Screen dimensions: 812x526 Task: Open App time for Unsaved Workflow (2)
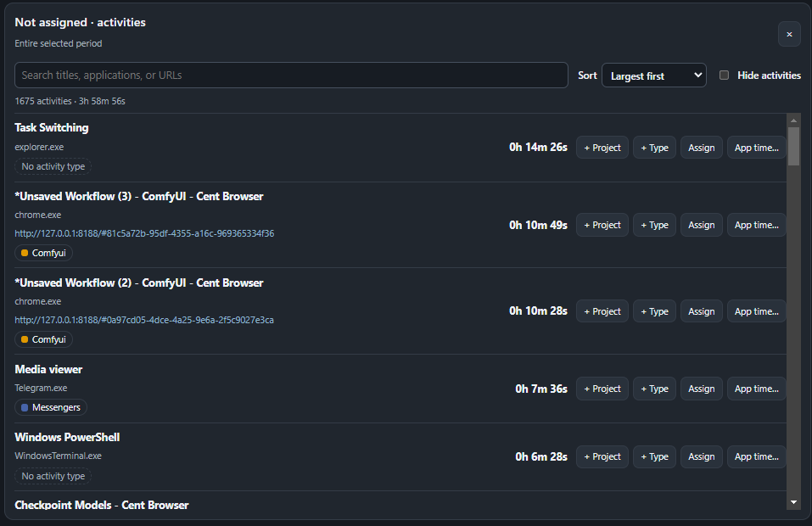pyautogui.click(x=757, y=311)
